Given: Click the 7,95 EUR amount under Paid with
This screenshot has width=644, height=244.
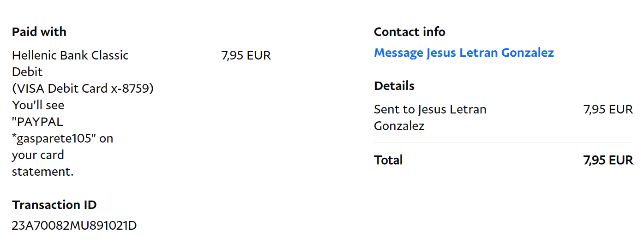Looking at the screenshot, I should [246, 56].
